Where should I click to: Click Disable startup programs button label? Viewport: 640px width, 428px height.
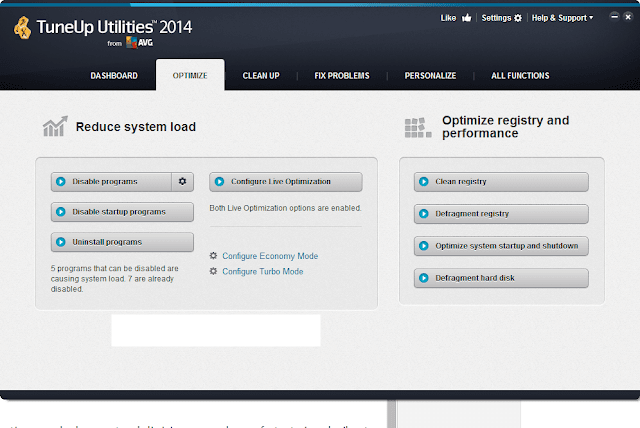coord(119,212)
